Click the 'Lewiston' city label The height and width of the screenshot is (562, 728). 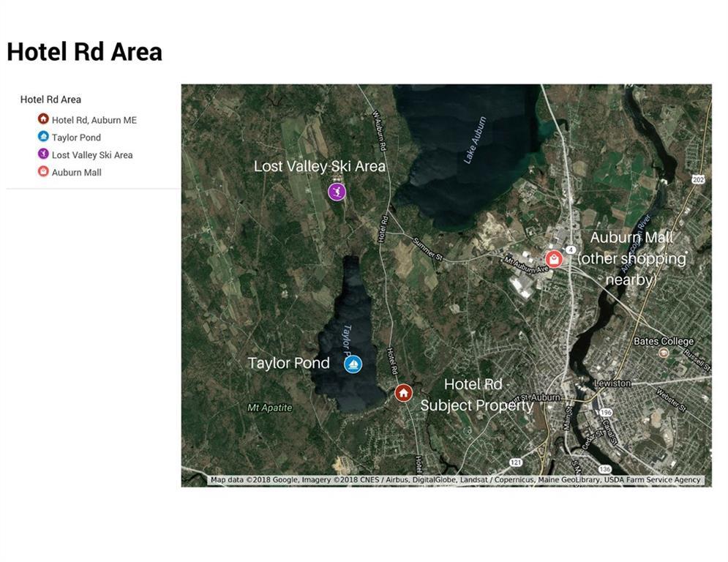coord(612,383)
